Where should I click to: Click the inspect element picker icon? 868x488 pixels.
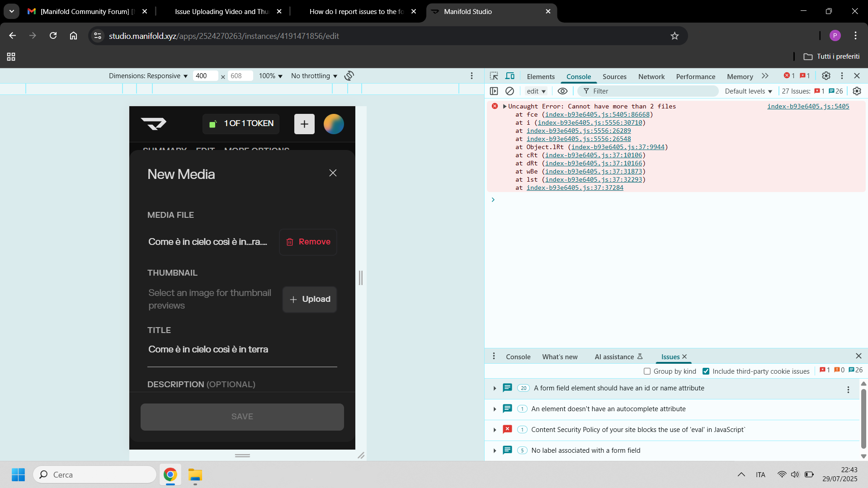click(494, 76)
